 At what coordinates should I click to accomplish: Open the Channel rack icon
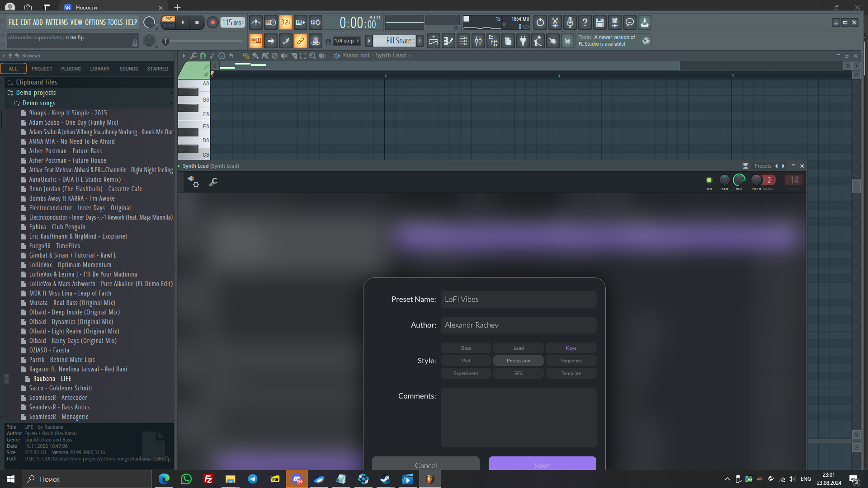(463, 41)
